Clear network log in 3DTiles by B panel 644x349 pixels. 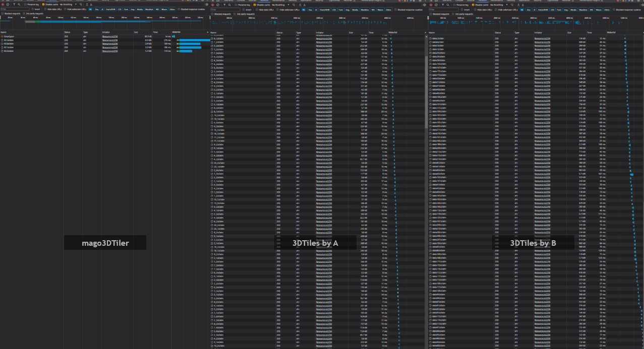point(436,5)
